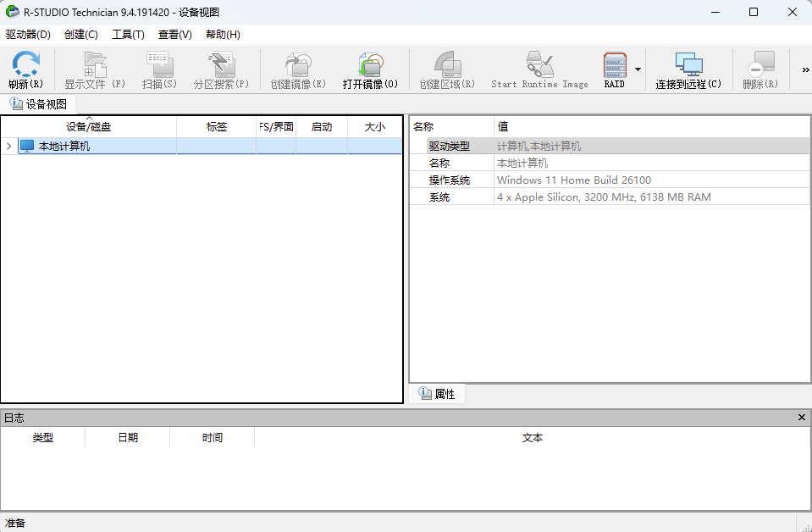Image resolution: width=812 pixels, height=532 pixels.
Task: Open the RAID dropdown arrow
Action: pos(638,69)
